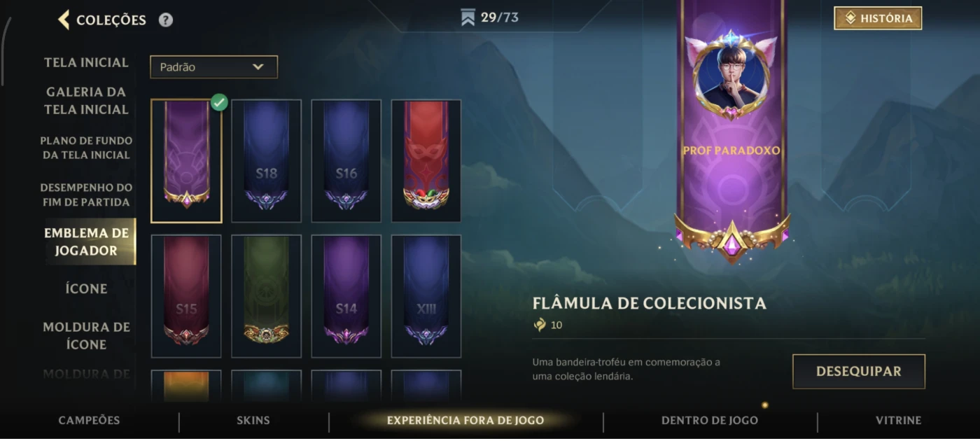The image size is (980, 441).
Task: Select Moldura de Ícone in sidebar
Action: tap(87, 335)
